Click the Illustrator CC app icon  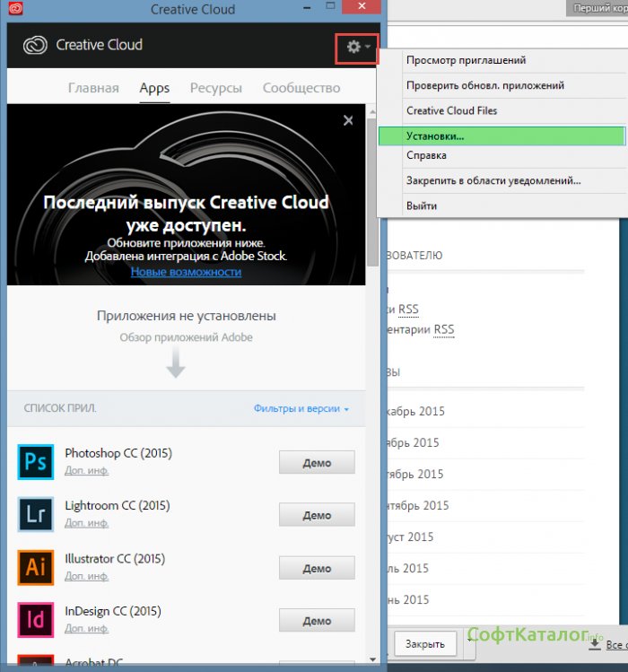[36, 567]
